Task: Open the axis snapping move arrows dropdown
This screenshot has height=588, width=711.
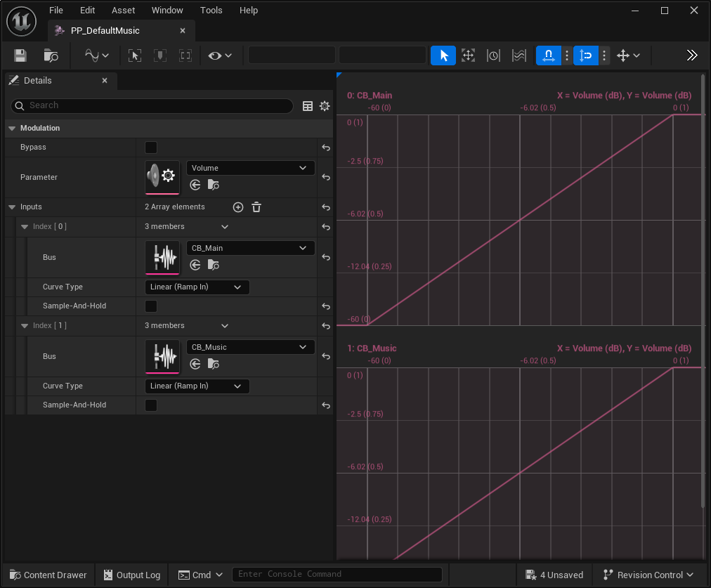Action: coord(629,55)
